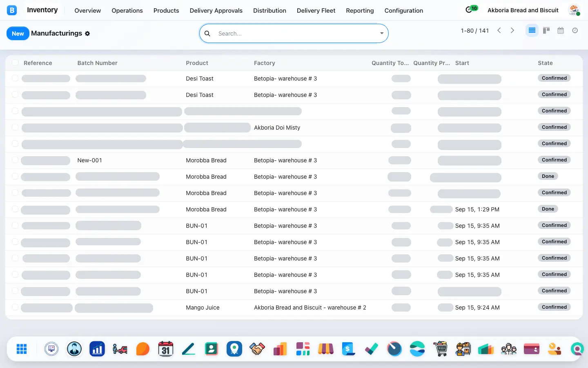Check the Mango Juice row checkbox

15,307
